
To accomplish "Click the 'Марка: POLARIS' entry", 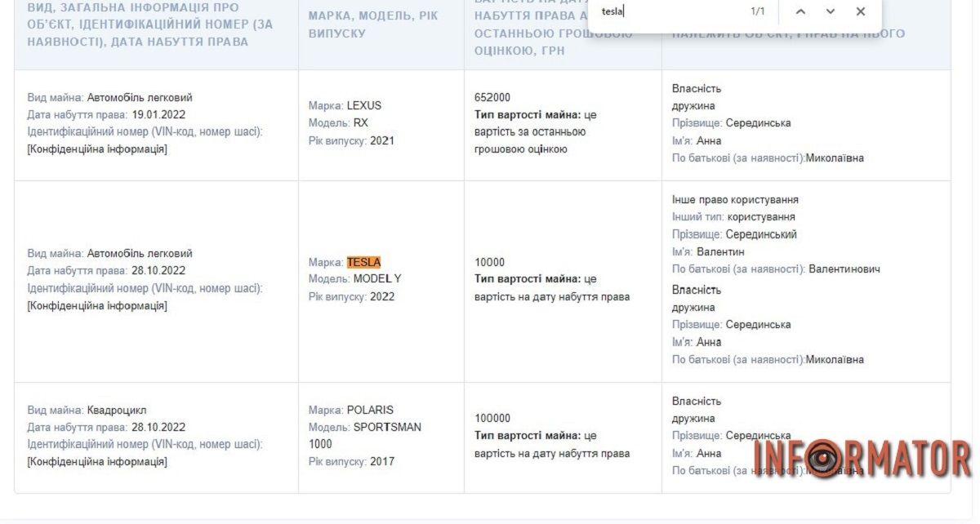I will (x=350, y=410).
